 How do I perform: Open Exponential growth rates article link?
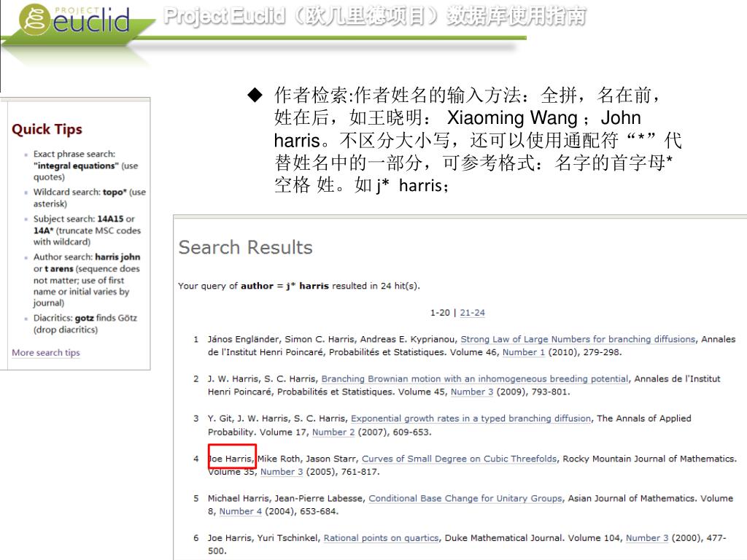coord(471,418)
